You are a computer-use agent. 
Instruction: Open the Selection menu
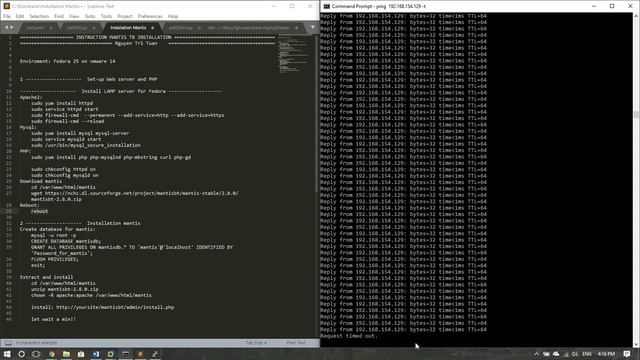[39, 16]
